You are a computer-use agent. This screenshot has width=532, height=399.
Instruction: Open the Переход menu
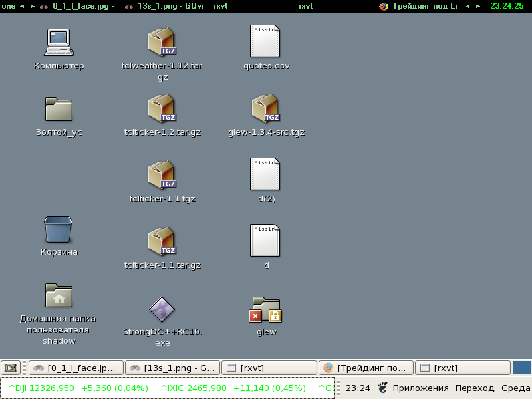pyautogui.click(x=475, y=388)
